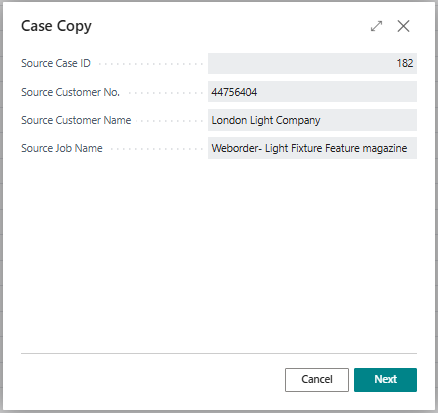The height and width of the screenshot is (413, 438).
Task: Click the Source Customer No. label
Action: 70,92
